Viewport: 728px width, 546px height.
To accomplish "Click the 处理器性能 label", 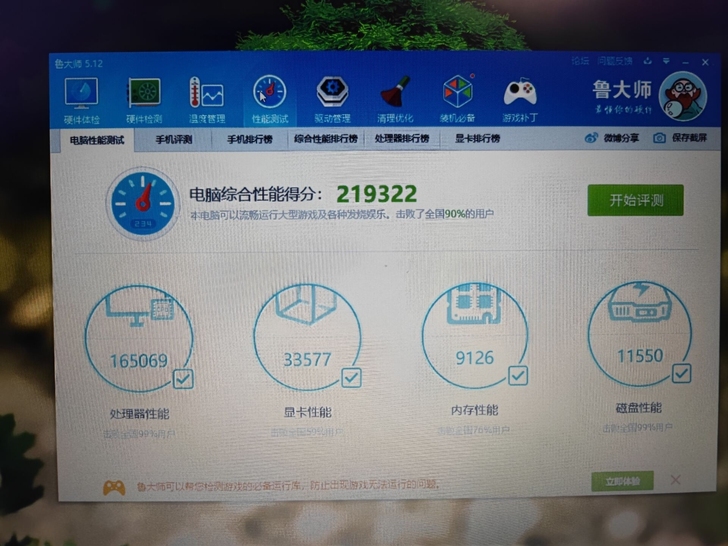I will [139, 414].
